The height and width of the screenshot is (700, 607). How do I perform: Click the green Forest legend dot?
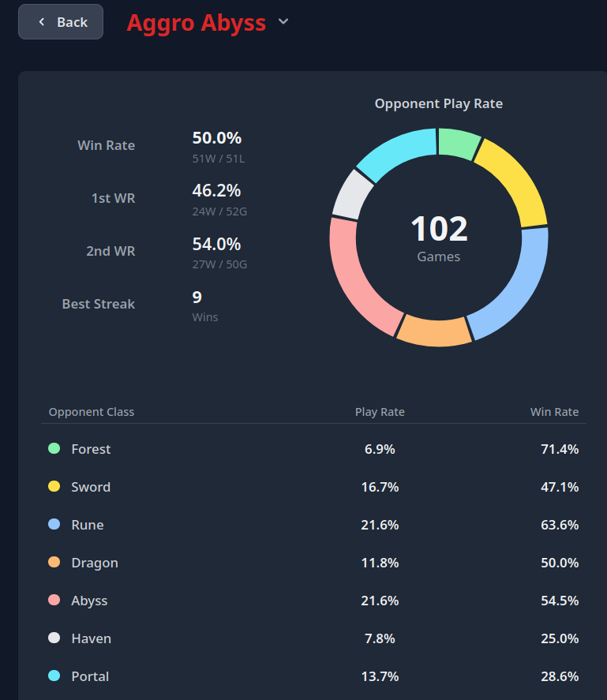[54, 449]
